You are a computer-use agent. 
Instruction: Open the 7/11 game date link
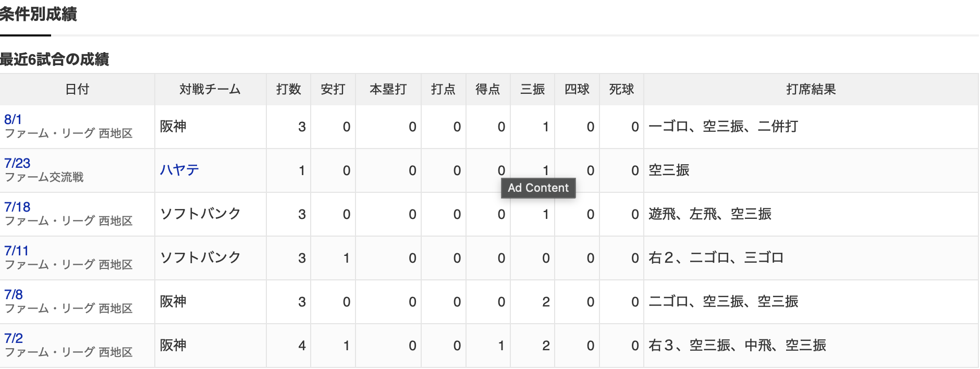tap(17, 251)
